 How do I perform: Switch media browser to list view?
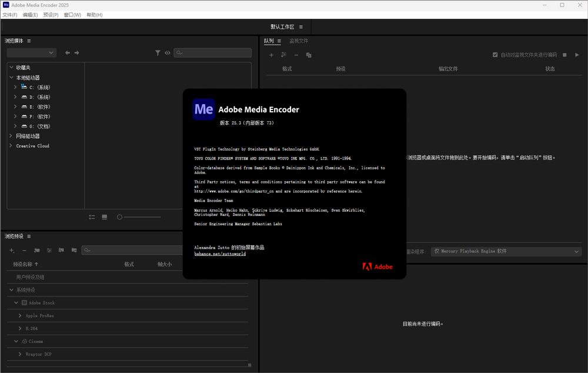92,217
